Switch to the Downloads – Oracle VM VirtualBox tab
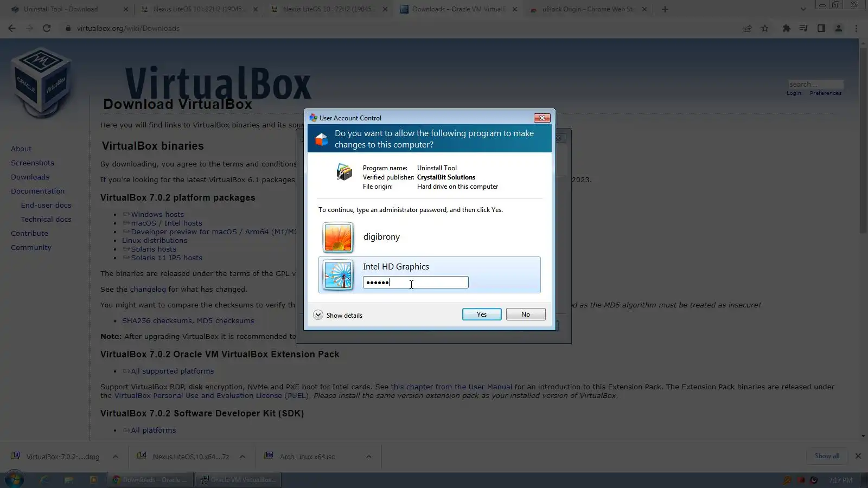 [x=458, y=9]
